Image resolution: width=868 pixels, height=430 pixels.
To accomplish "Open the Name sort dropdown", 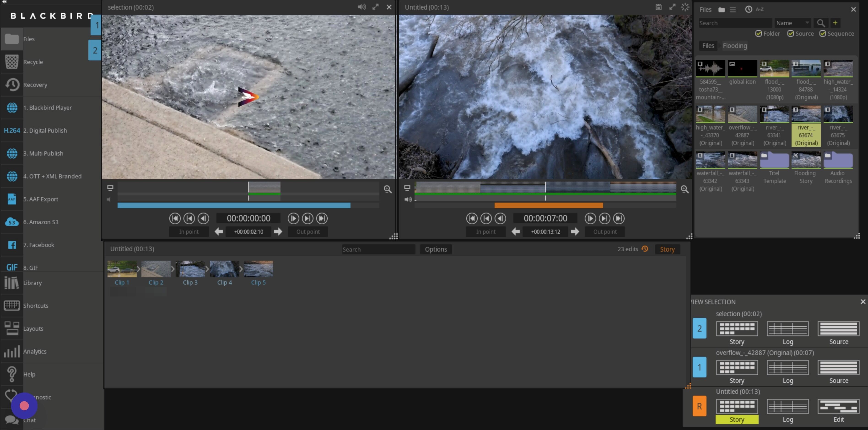I will pyautogui.click(x=793, y=23).
